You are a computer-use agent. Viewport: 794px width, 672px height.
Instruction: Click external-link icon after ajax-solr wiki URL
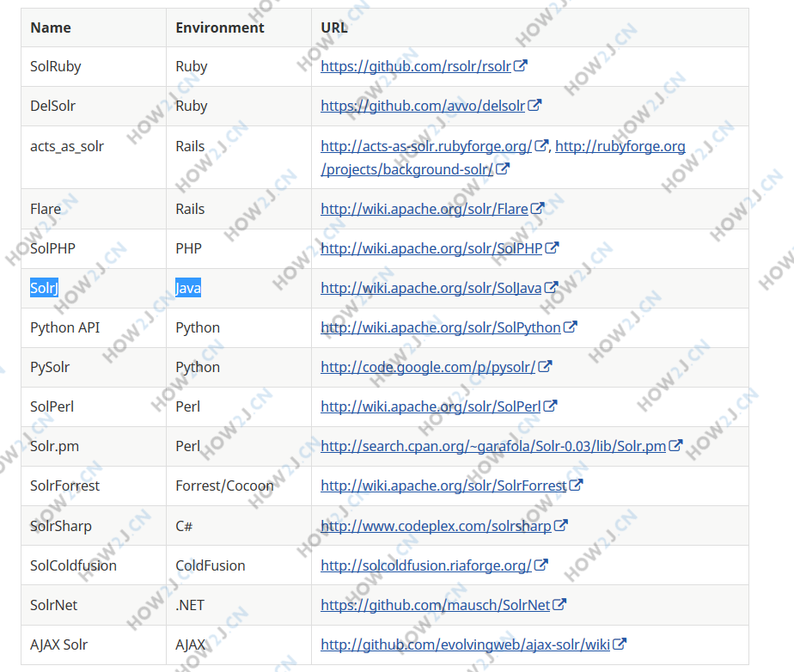(620, 644)
